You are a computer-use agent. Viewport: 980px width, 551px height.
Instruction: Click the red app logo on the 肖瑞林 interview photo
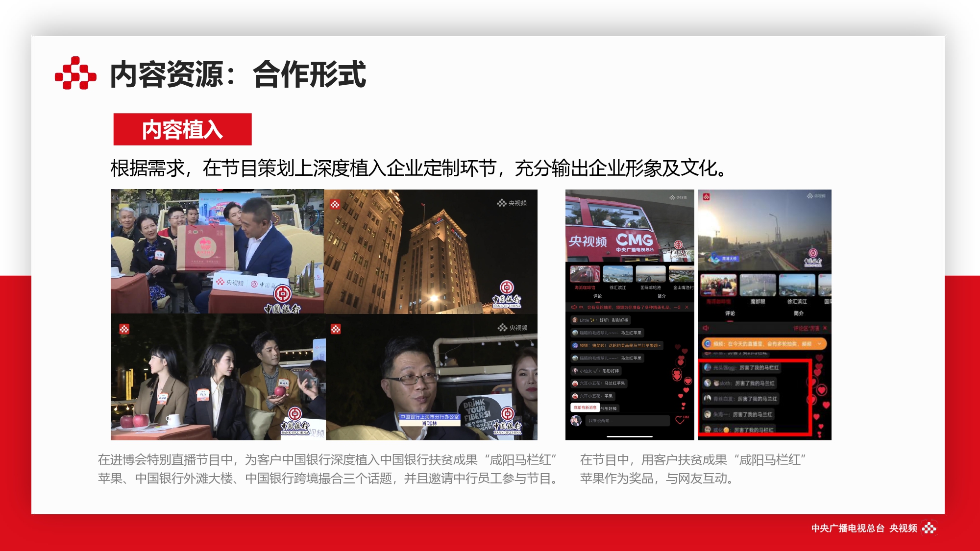pos(336,329)
